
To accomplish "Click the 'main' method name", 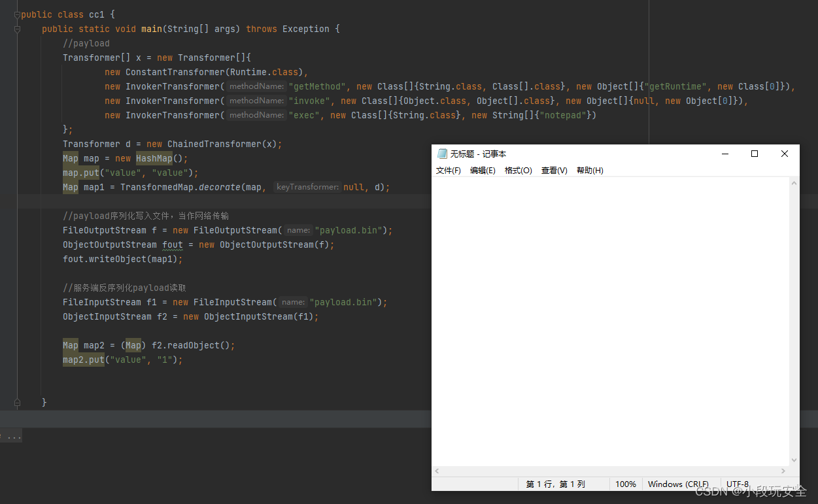I will pos(152,29).
